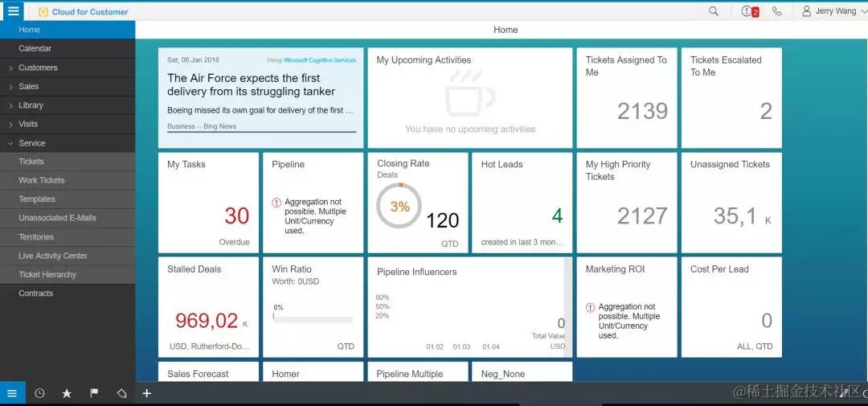Click the Closing Rate 3% donut chart

click(x=399, y=206)
